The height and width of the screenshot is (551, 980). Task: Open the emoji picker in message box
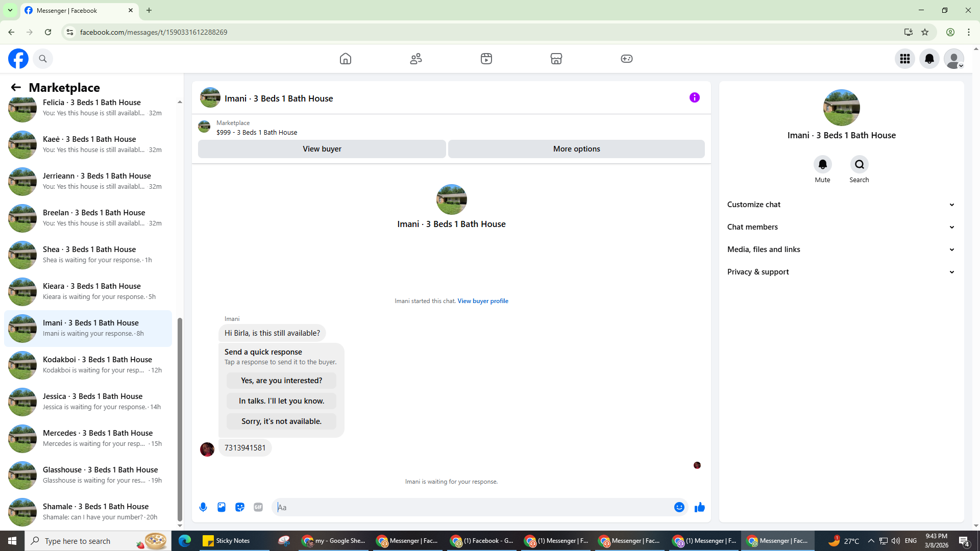[x=679, y=507]
